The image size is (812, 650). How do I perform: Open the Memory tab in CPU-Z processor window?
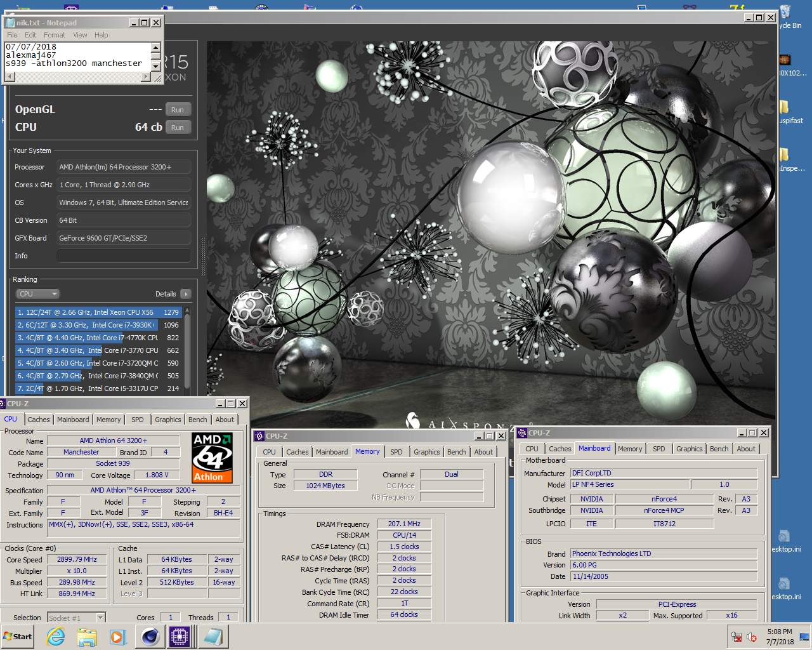tap(108, 420)
